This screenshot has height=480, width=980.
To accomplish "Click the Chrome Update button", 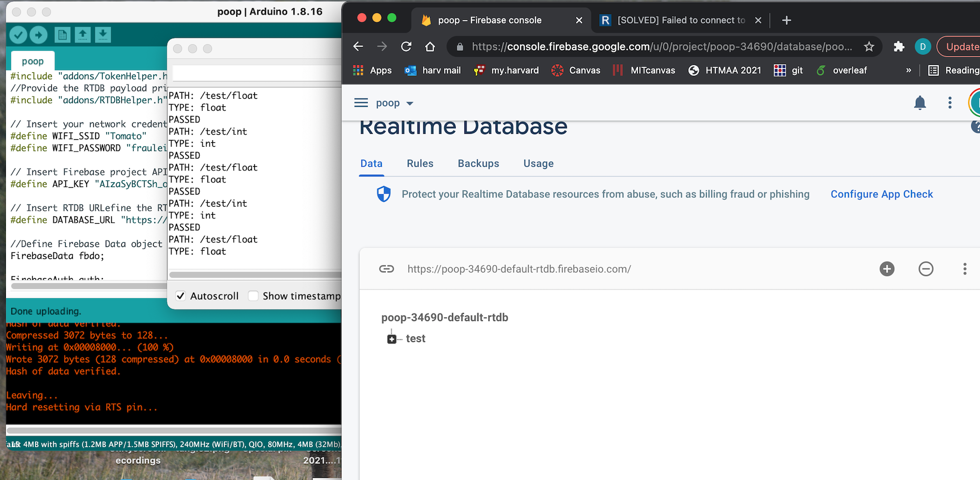I will [x=960, y=46].
